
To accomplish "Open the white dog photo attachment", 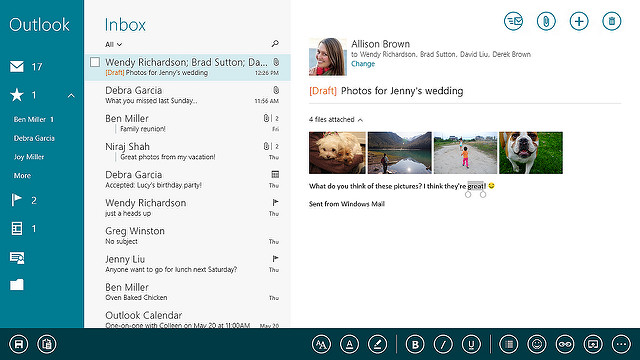I will point(337,153).
